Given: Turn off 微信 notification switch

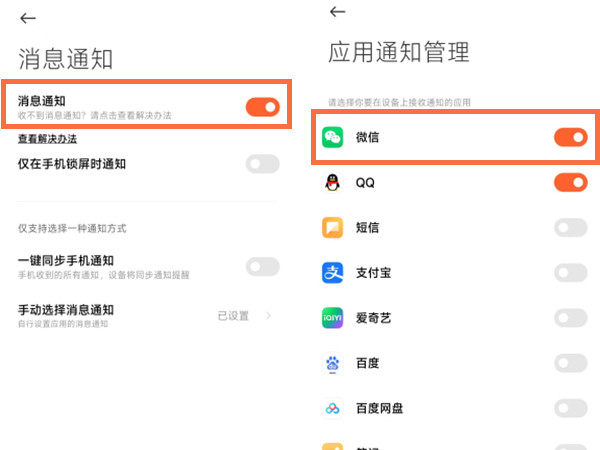Looking at the screenshot, I should click(570, 137).
